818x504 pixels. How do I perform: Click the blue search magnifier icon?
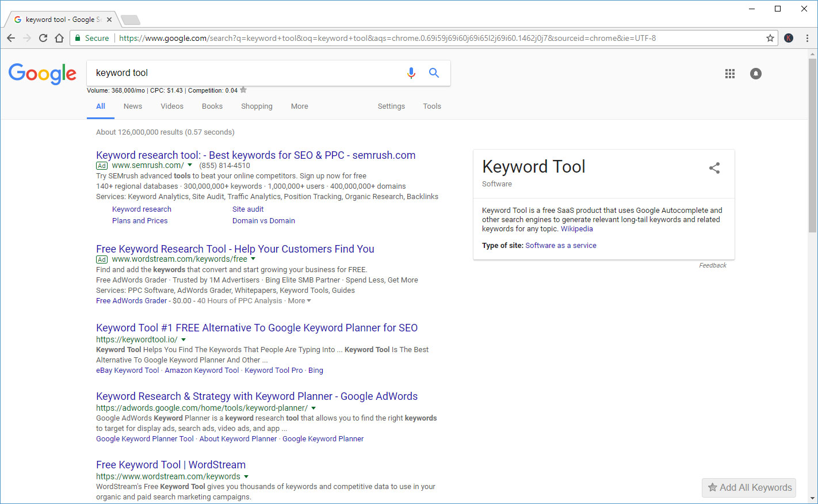coord(434,73)
